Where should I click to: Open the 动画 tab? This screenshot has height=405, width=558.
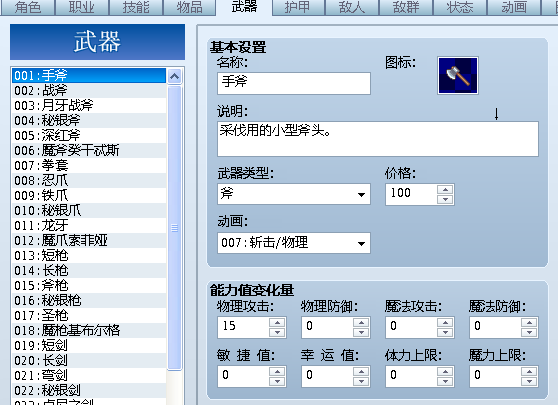[514, 7]
